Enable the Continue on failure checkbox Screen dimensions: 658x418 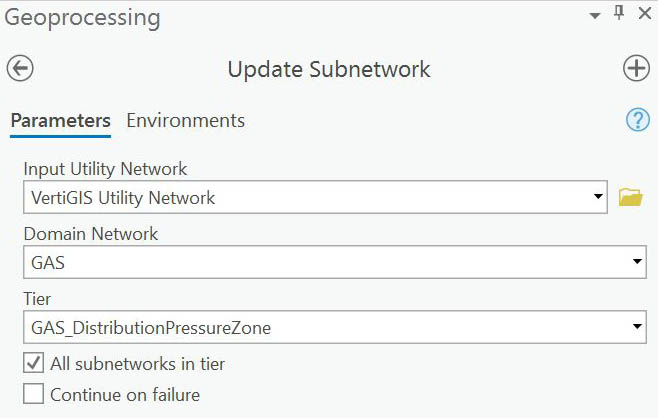pos(34,394)
